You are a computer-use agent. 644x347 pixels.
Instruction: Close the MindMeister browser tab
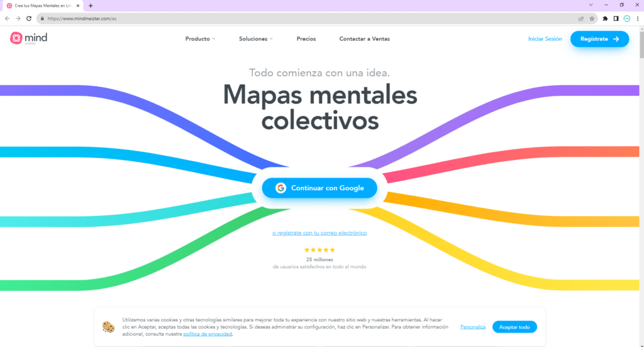point(78,6)
